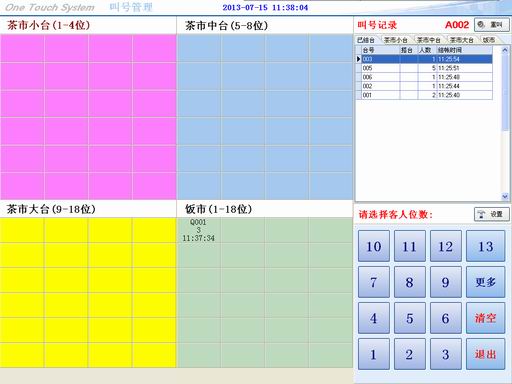Click the record list scrollbar thumb
The height and width of the screenshot is (384, 512).
point(505,92)
